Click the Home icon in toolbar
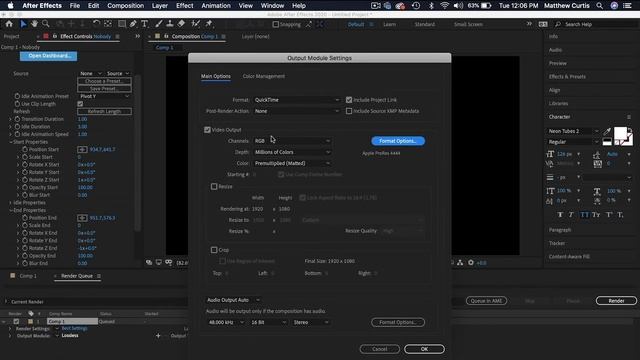The width and height of the screenshot is (640, 360). point(9,24)
